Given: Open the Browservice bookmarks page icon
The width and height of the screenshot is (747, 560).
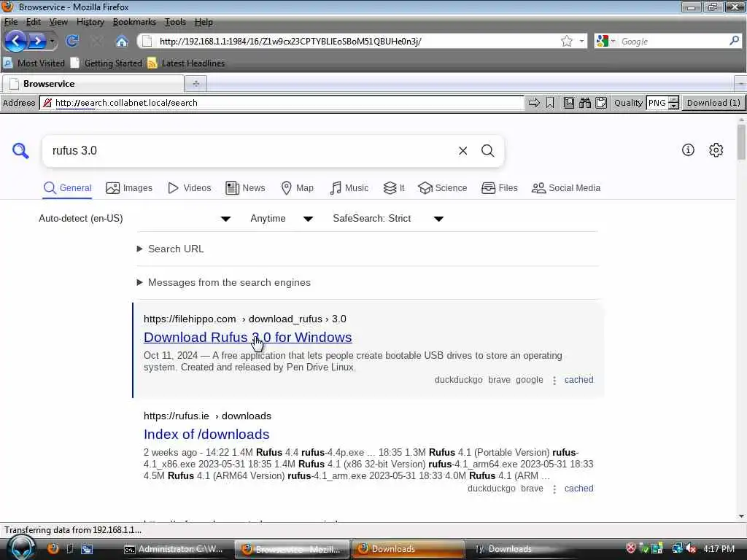Looking at the screenshot, I should [569, 103].
